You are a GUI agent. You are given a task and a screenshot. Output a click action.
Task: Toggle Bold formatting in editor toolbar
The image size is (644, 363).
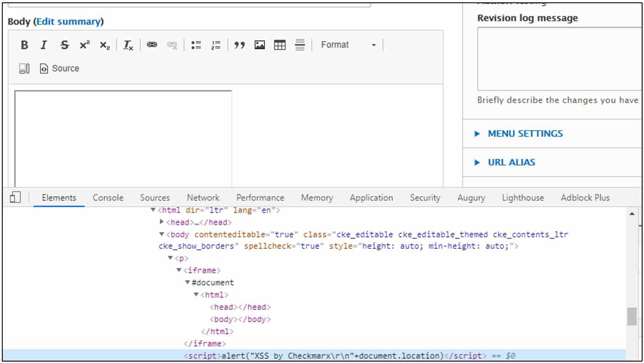pyautogui.click(x=25, y=45)
